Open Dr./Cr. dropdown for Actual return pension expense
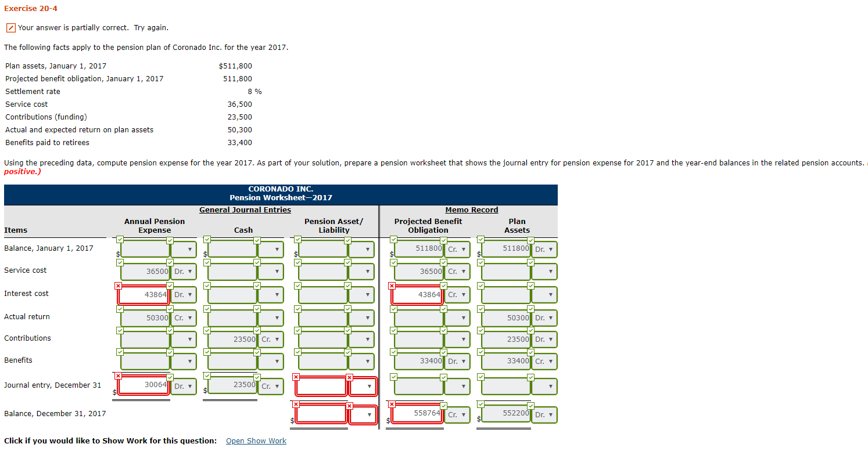Image resolution: width=868 pixels, height=455 pixels. pyautogui.click(x=184, y=318)
